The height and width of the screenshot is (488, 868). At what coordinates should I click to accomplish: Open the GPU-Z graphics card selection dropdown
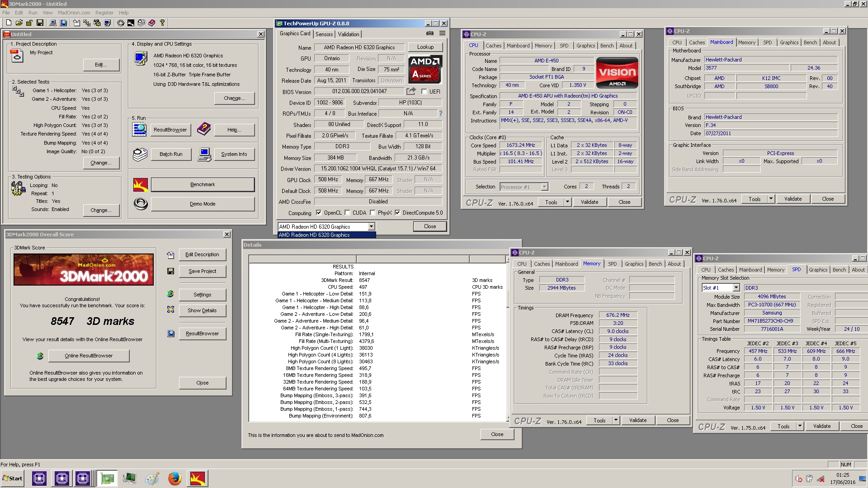click(371, 226)
